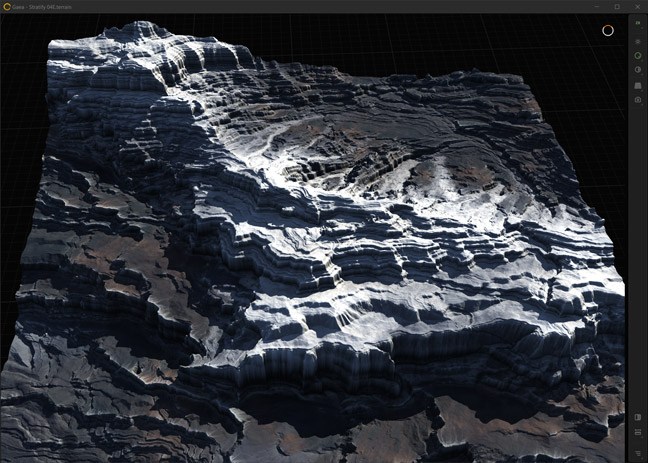Toggle the top view mode sidebar icon
Screen dimensions: 648x463
[638, 23]
